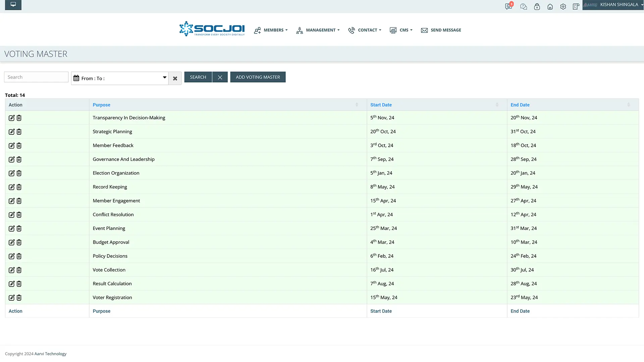
Task: Delete the Budget Approval voting entry
Action: (19, 242)
